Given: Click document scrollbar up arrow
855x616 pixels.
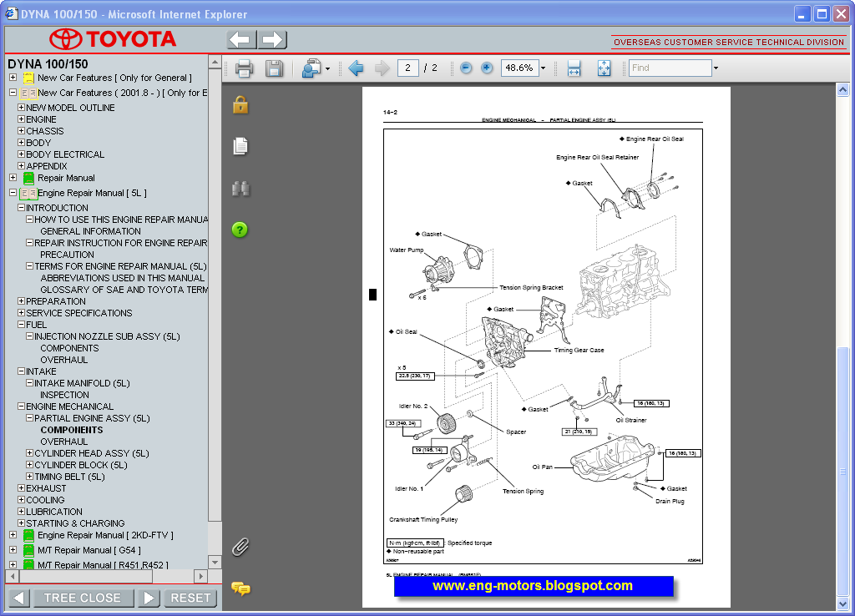Looking at the screenshot, I should tap(843, 89).
